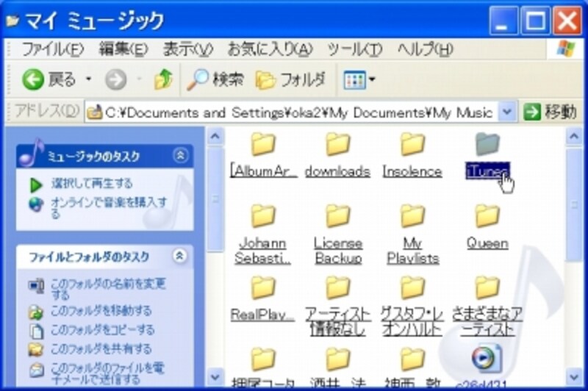Select the downloads folder icon
This screenshot has width=588, height=391.
pos(337,144)
